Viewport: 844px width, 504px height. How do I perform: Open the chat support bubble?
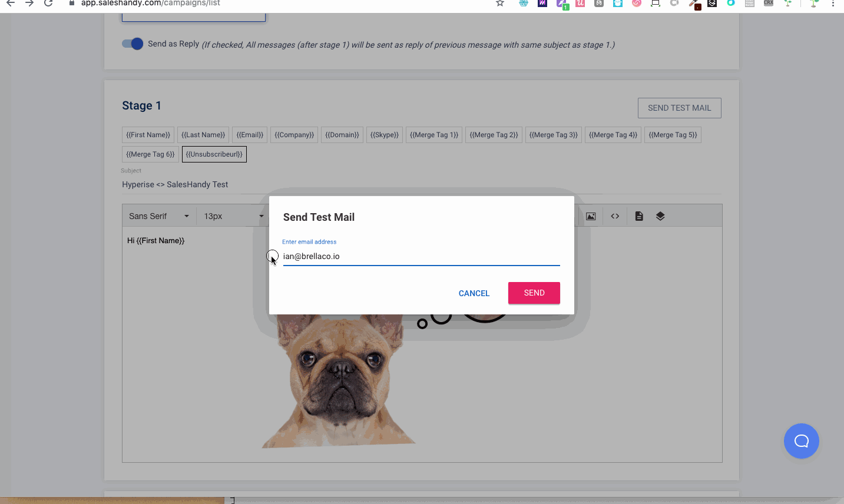[x=802, y=441]
